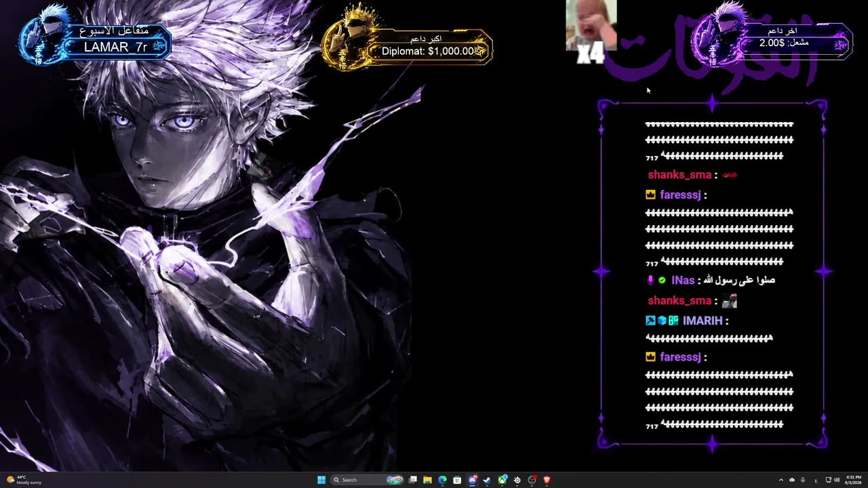The height and width of the screenshot is (488, 868).
Task: Click shanks_sma's small red emote in chat
Action: tap(729, 175)
